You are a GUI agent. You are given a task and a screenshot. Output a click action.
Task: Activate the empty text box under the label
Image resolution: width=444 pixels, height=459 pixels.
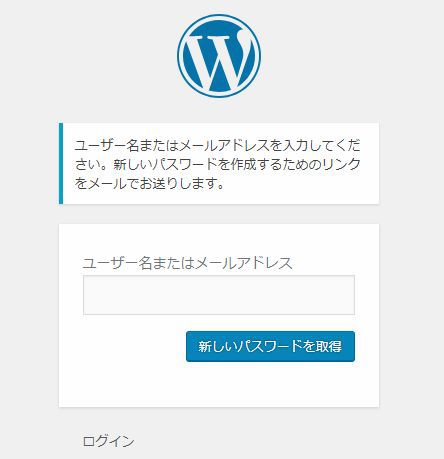219,295
